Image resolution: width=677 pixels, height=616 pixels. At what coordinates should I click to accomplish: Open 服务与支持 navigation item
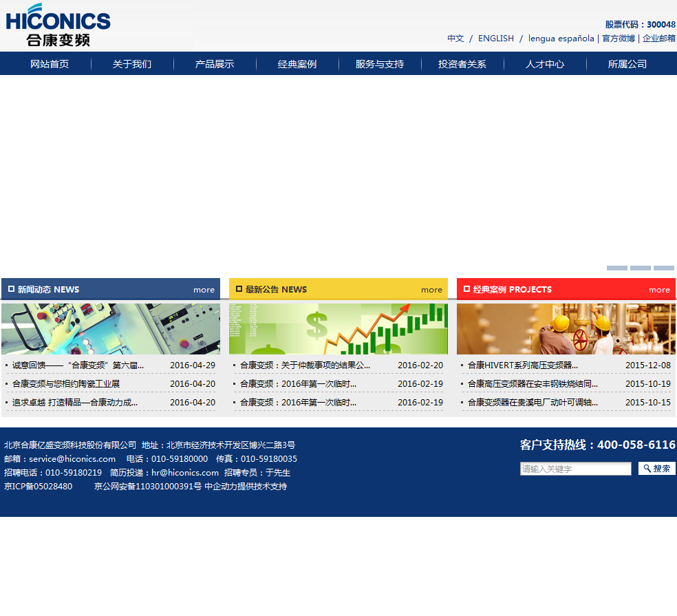coord(380,64)
